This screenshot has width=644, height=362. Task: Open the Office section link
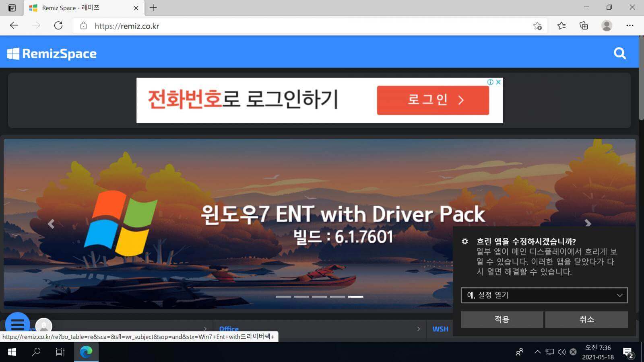point(229,329)
